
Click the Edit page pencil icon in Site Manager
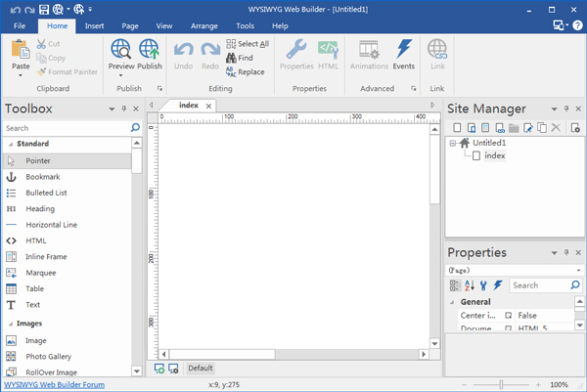point(528,128)
